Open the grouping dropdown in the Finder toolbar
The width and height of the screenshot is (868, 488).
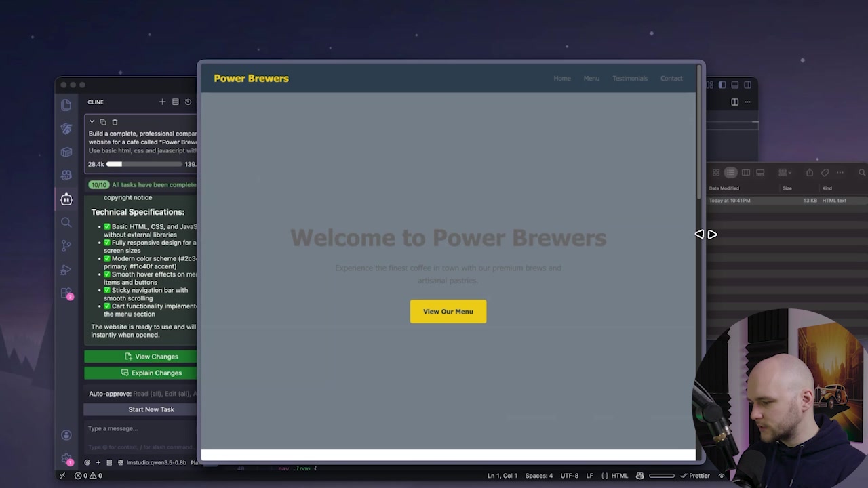click(785, 172)
